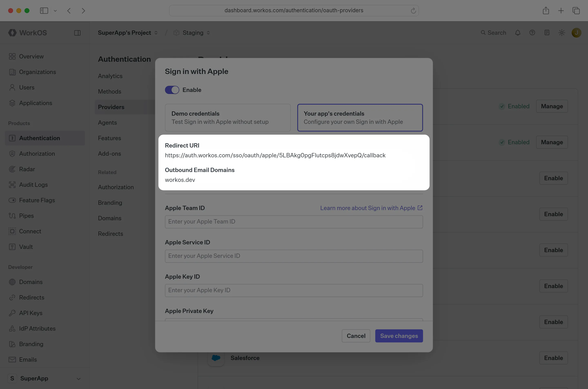Viewport: 588px width, 389px height.
Task: Select Demo credentials option card
Action: pos(228,118)
